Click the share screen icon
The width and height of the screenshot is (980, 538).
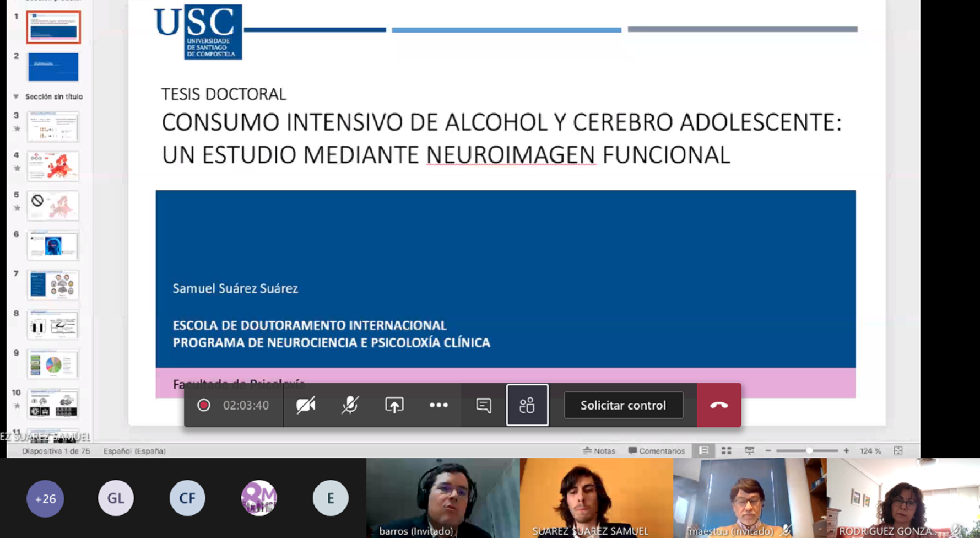click(x=394, y=405)
